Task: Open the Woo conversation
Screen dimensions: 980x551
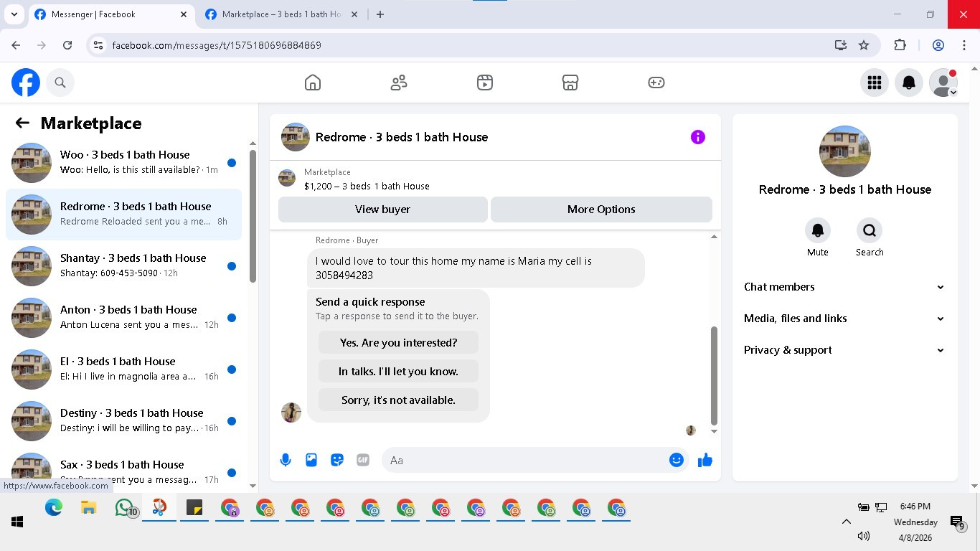Action: click(x=123, y=163)
